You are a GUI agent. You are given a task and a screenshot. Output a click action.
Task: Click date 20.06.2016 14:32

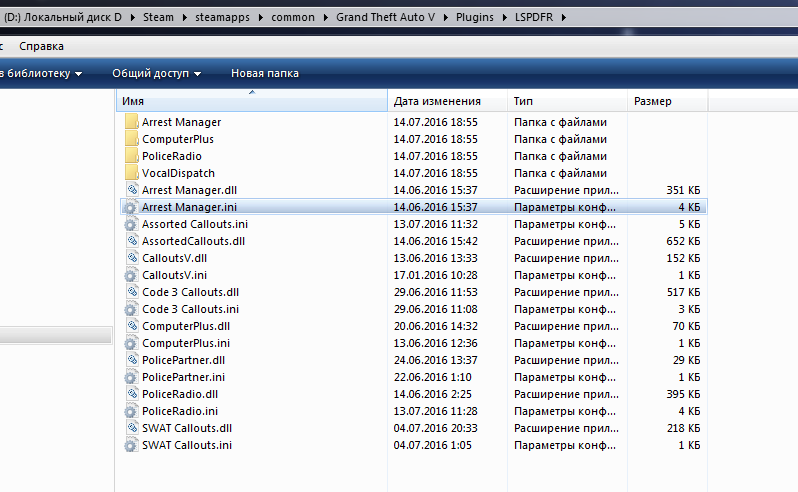pyautogui.click(x=436, y=326)
